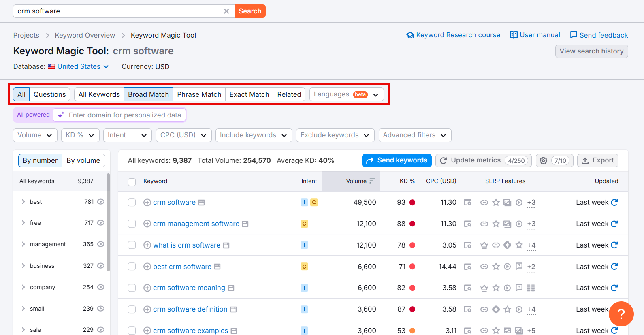Screen dimensions: 644x335
Task: Open the Keyword Research course link
Action: 453,35
